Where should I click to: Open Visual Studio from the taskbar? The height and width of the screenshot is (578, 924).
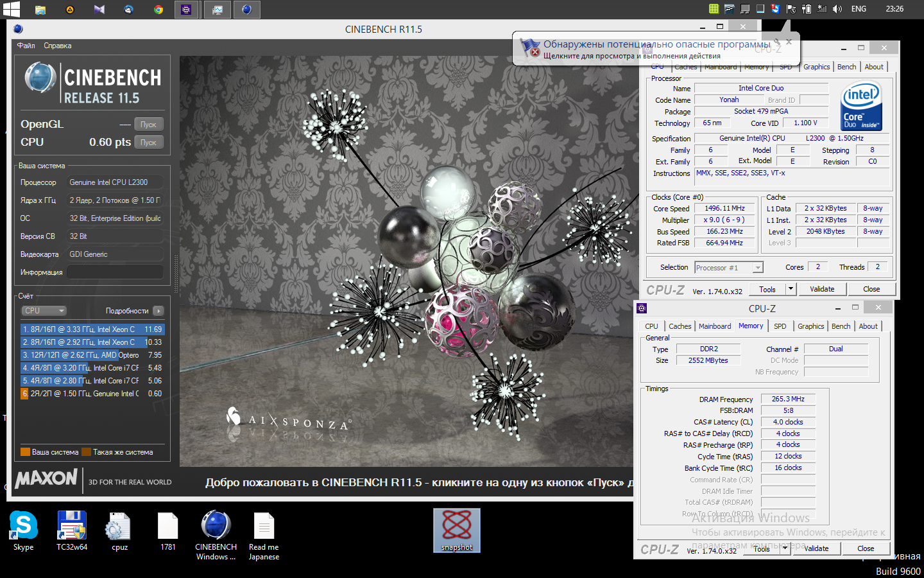click(99, 10)
